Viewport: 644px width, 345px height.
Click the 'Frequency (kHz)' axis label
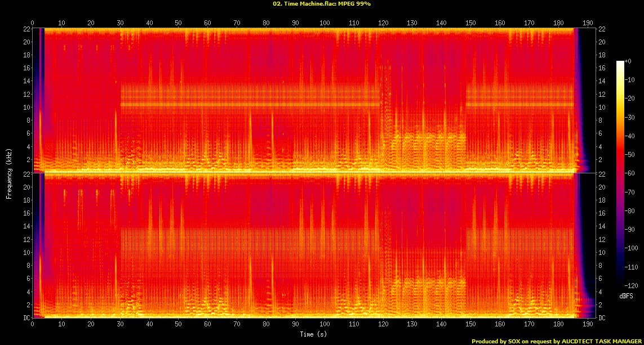pyautogui.click(x=8, y=174)
